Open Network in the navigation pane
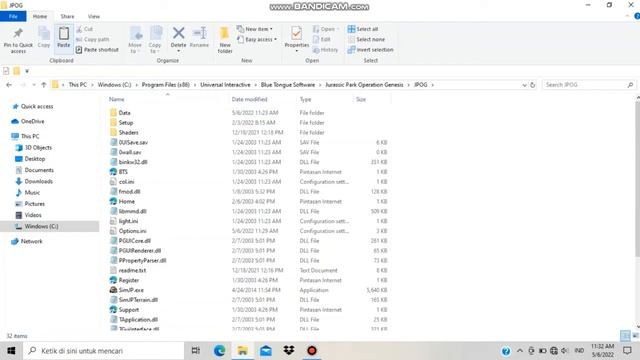The width and height of the screenshot is (640, 360). 31,241
